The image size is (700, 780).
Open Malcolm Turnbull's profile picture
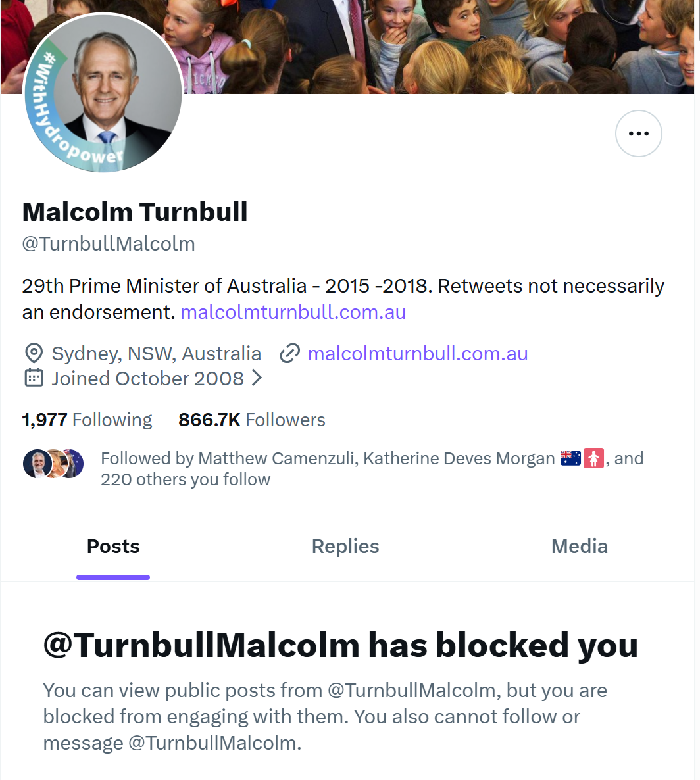[x=103, y=93]
